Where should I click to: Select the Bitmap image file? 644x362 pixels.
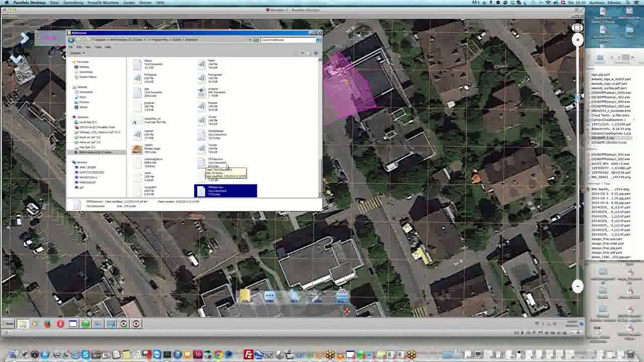pyautogui.click(x=147, y=149)
